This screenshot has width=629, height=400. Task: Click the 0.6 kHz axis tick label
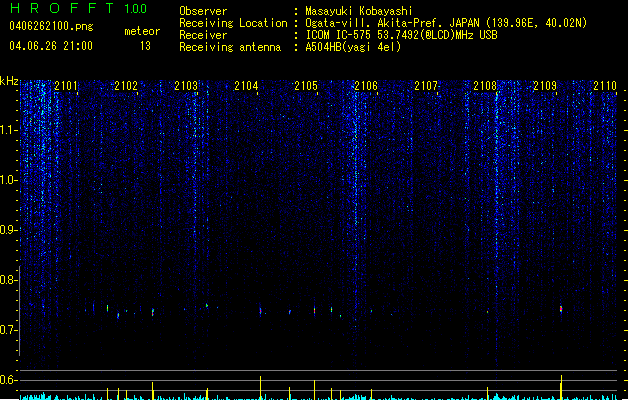click(x=8, y=380)
